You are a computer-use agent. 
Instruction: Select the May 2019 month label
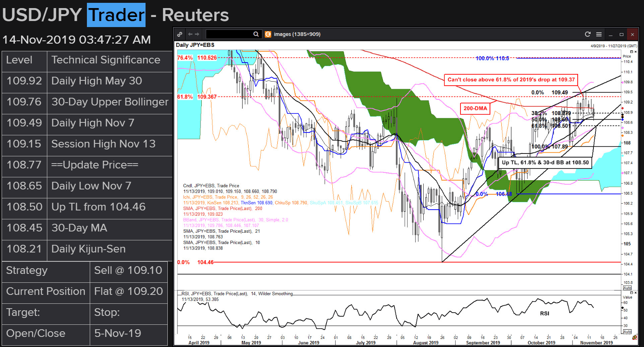[x=251, y=343]
